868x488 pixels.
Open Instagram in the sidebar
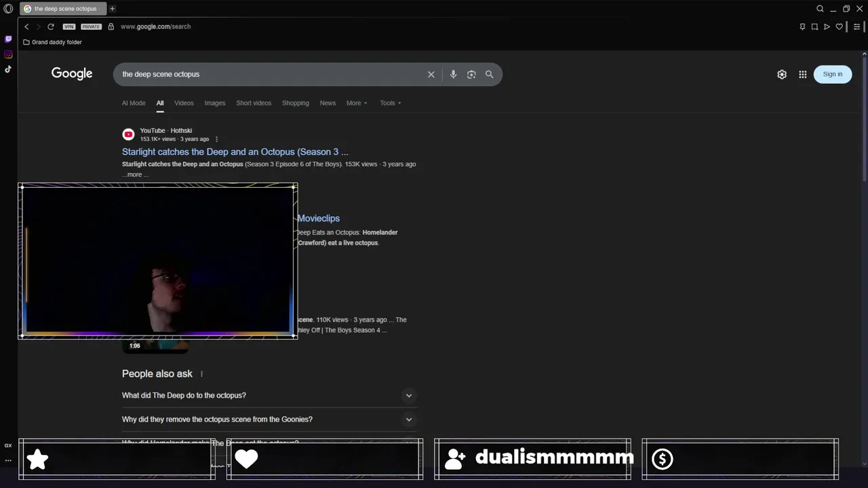(8, 54)
